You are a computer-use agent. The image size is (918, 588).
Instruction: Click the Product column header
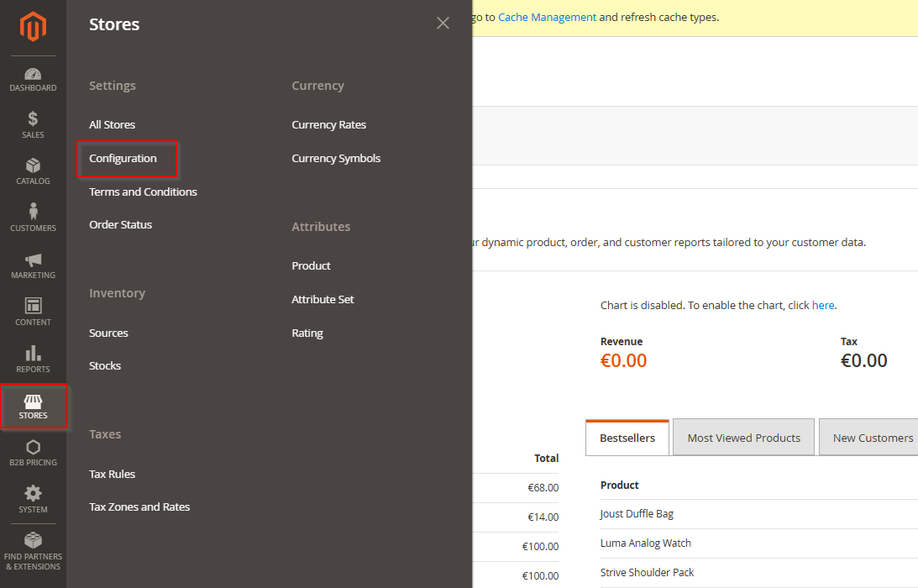pos(619,485)
